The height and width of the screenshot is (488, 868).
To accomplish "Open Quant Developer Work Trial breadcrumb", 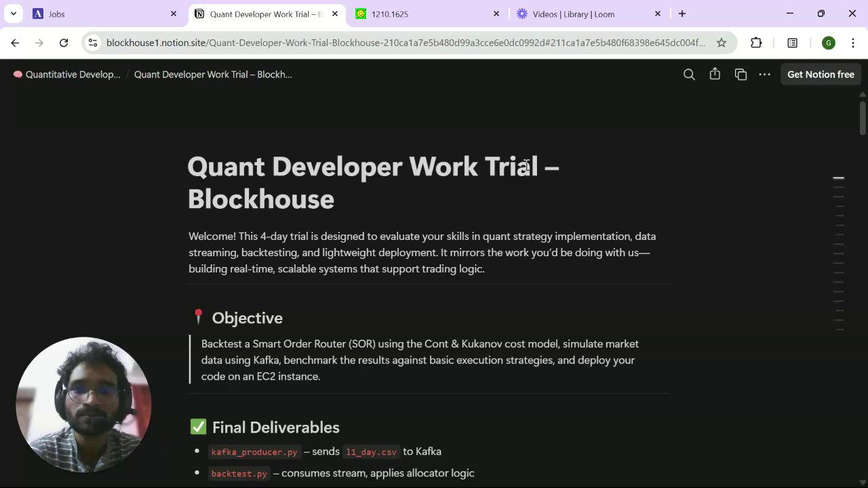I will pos(213,75).
